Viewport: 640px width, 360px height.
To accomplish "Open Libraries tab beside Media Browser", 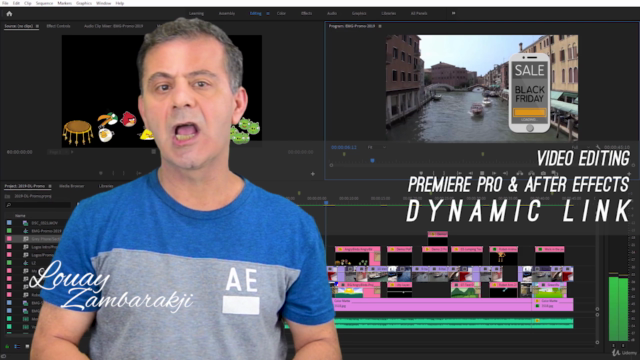I will point(106,186).
